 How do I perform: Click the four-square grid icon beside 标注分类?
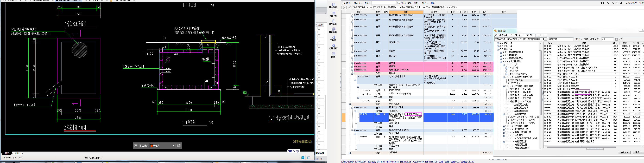point(136,146)
